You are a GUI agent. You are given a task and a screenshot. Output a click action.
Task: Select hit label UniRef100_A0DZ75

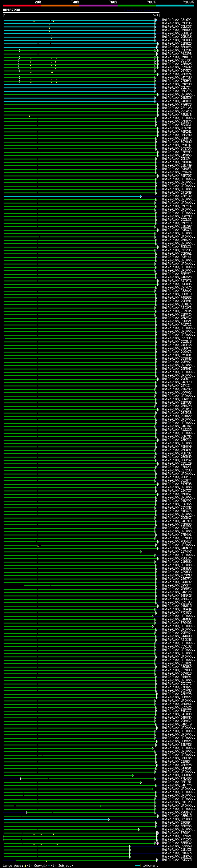click(176, 860)
